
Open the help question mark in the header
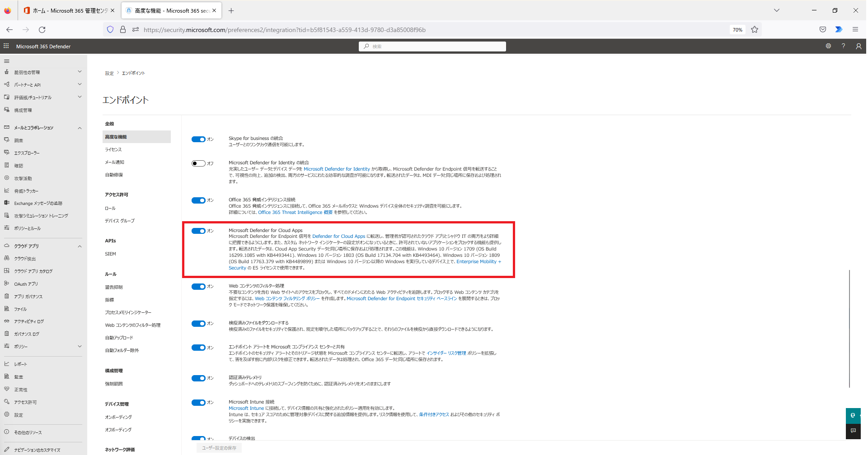843,46
